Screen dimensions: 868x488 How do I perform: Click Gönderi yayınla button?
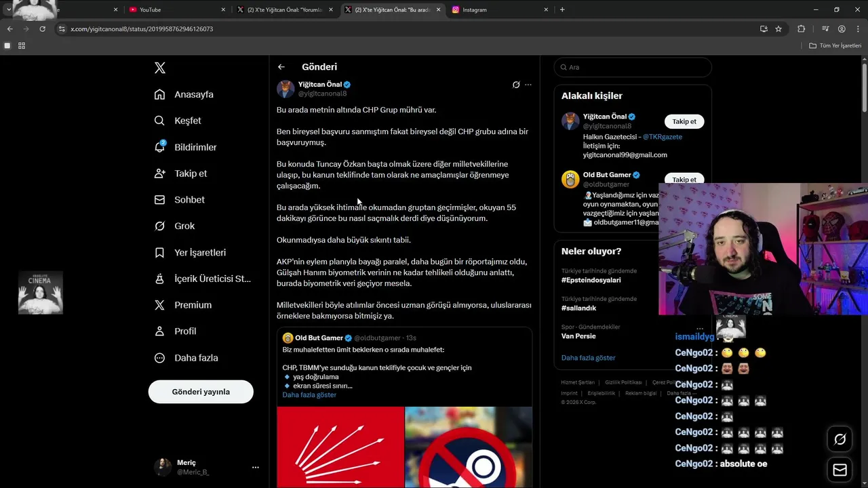pyautogui.click(x=201, y=392)
